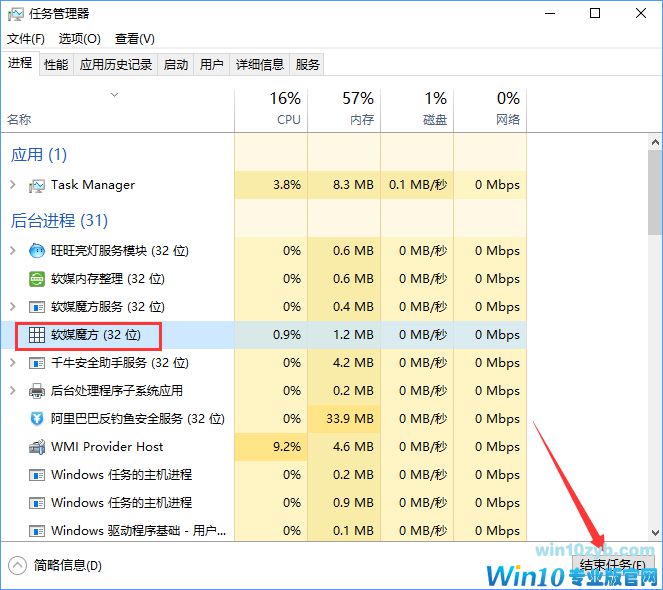
Task: Click the 4.2 MB memory value of 千牛安全助手服务
Action: (x=353, y=363)
